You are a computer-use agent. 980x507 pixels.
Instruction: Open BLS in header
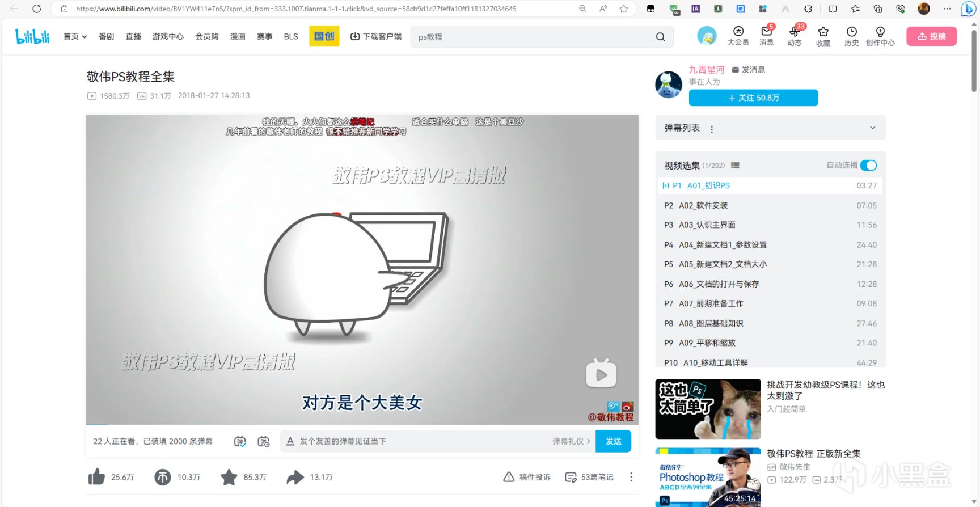291,36
